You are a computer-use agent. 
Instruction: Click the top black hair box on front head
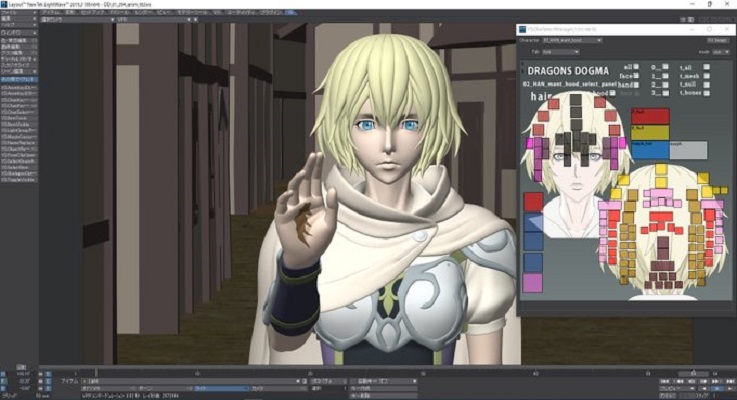click(576, 99)
